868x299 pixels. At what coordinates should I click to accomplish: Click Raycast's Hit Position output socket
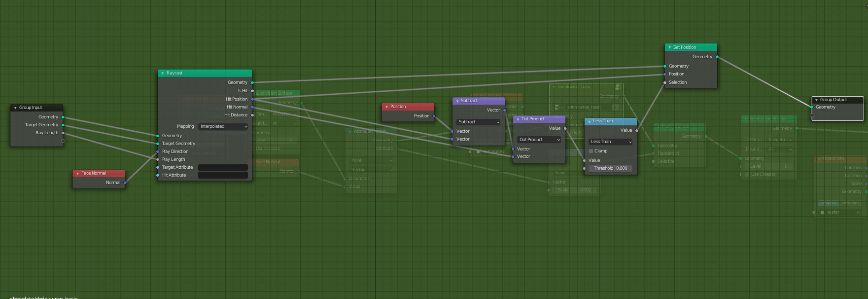pos(252,99)
